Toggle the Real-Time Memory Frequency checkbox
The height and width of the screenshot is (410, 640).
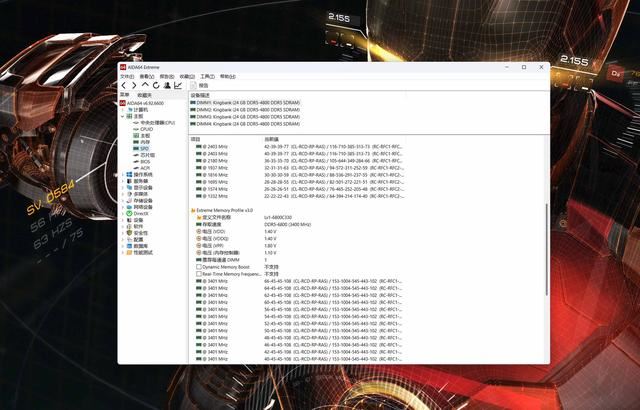[x=199, y=274]
